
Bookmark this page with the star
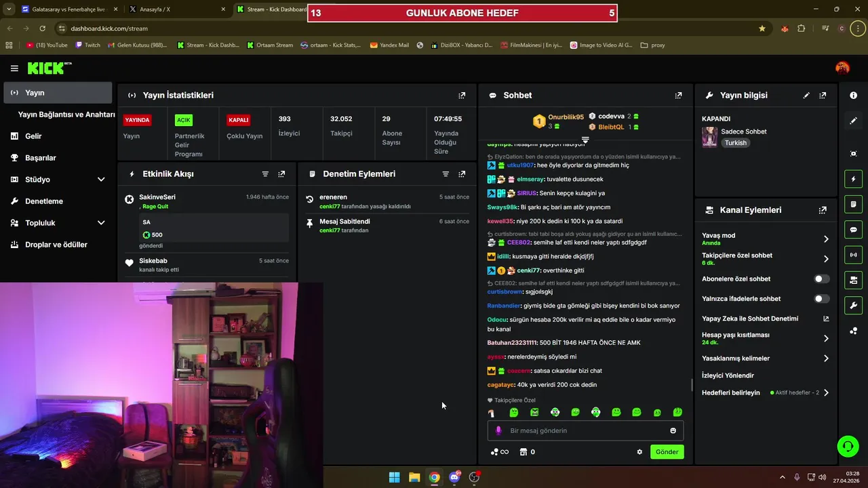pyautogui.click(x=762, y=28)
